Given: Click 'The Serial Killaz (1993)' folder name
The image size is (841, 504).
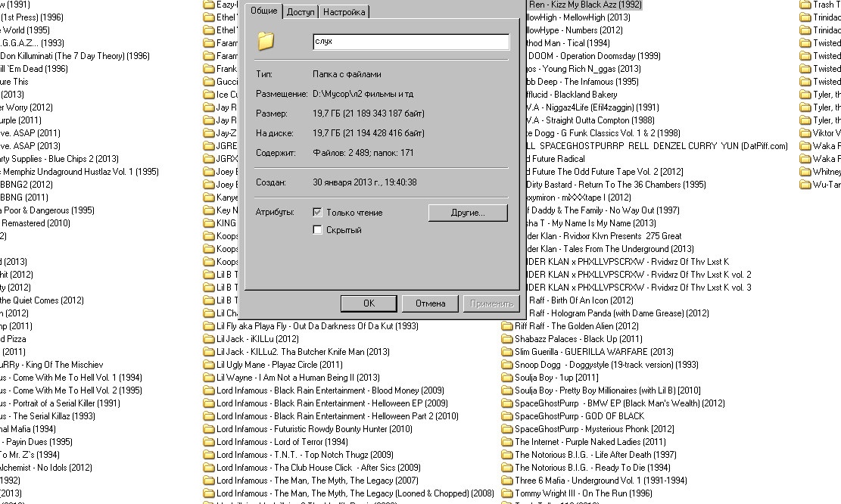Looking at the screenshot, I should coord(55,416).
